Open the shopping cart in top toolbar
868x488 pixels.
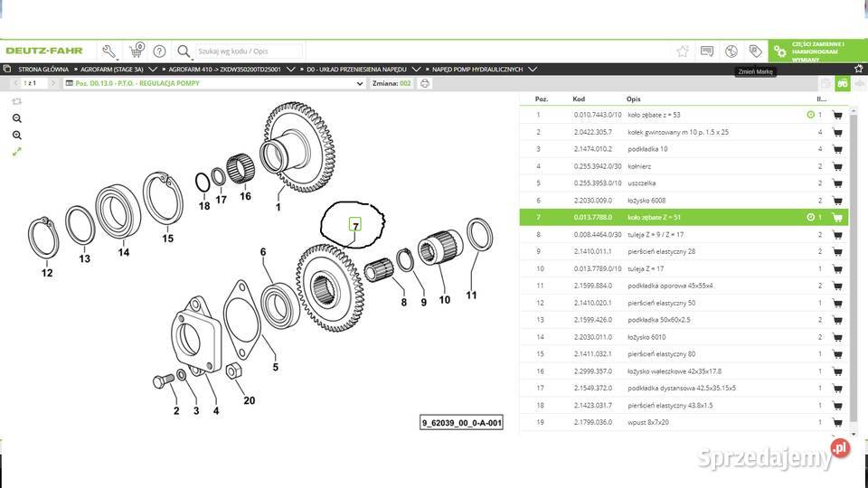coord(136,52)
